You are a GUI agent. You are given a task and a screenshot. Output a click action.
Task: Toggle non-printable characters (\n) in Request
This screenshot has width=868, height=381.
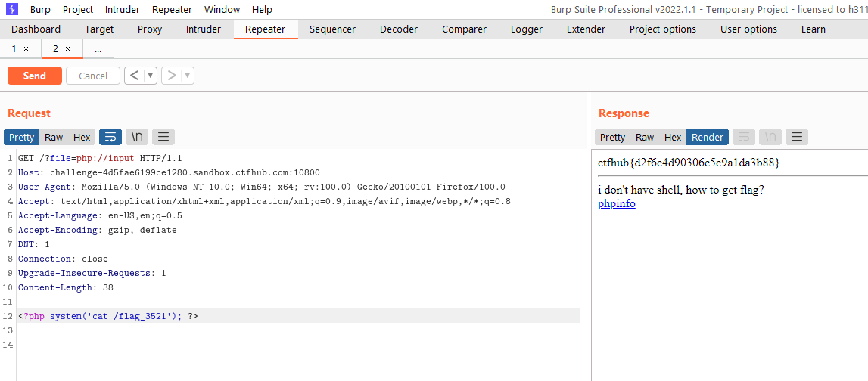point(137,137)
